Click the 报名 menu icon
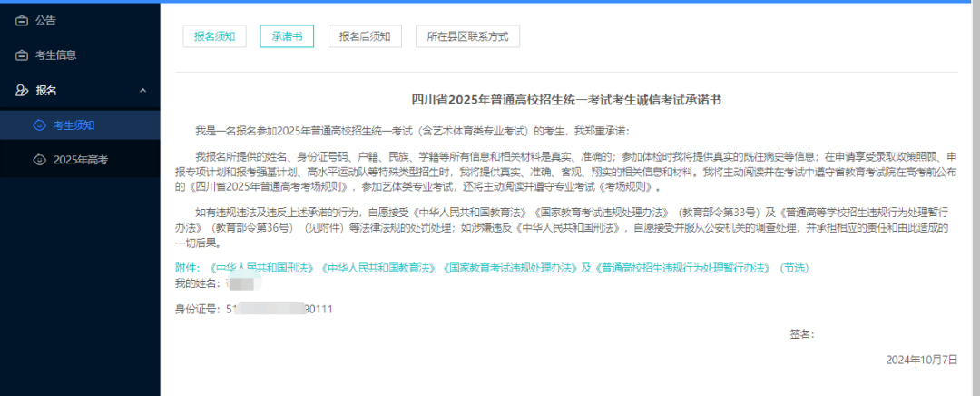980x396 pixels. point(21,91)
